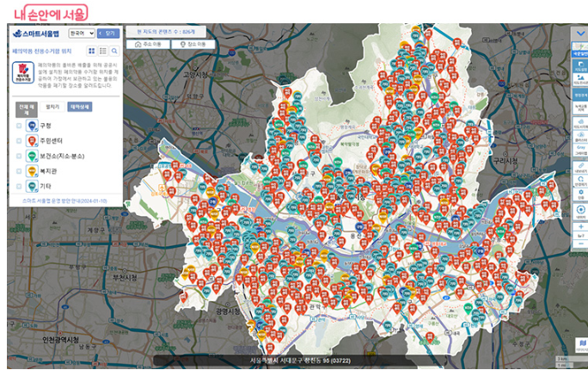This screenshot has width=588, height=370.
Task: Click the refresh arrow tool icon
Action: (x=580, y=181)
